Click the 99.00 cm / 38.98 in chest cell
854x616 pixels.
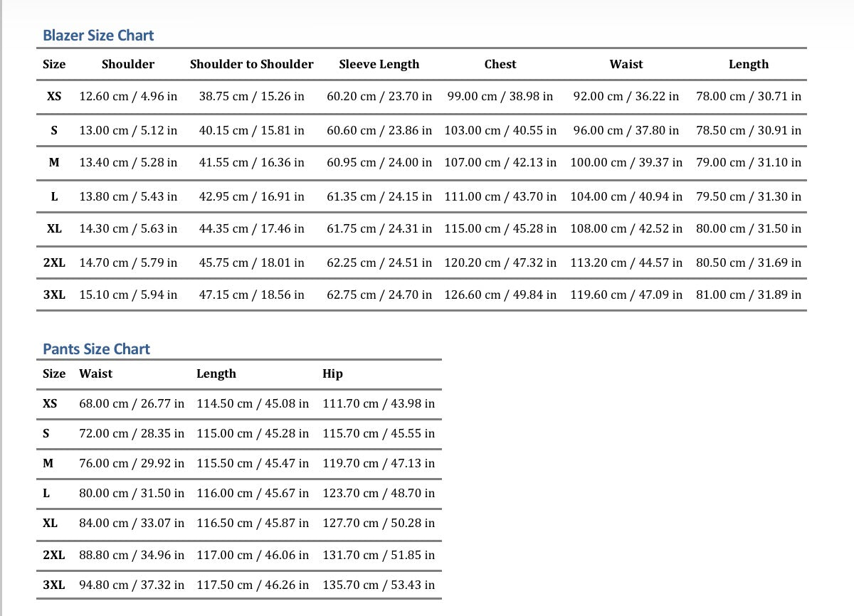pos(500,96)
